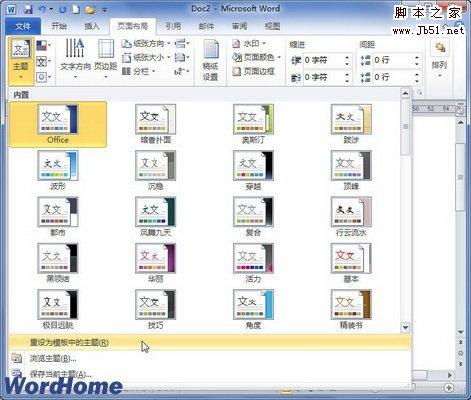Increase the spacing after 0 行 value
Image resolution: width=471 pixels, height=400 pixels.
point(417,74)
